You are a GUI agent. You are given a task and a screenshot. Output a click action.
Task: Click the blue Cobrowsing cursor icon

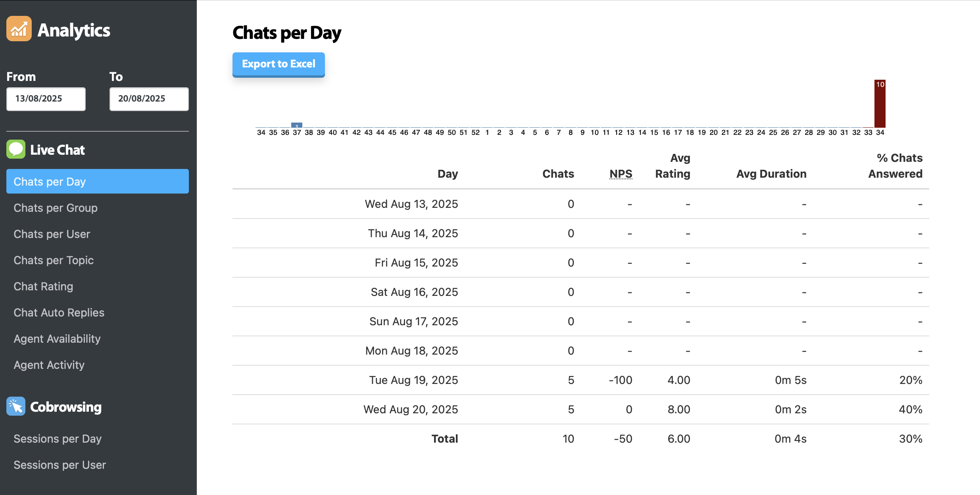[x=16, y=406]
